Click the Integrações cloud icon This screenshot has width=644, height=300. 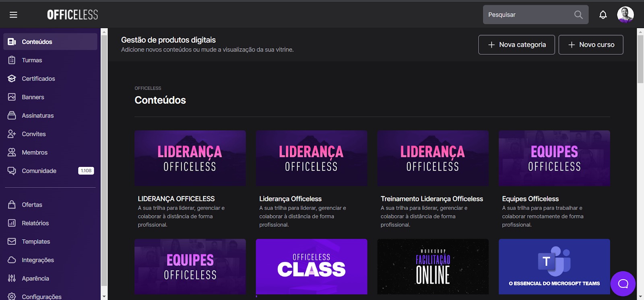pos(12,260)
